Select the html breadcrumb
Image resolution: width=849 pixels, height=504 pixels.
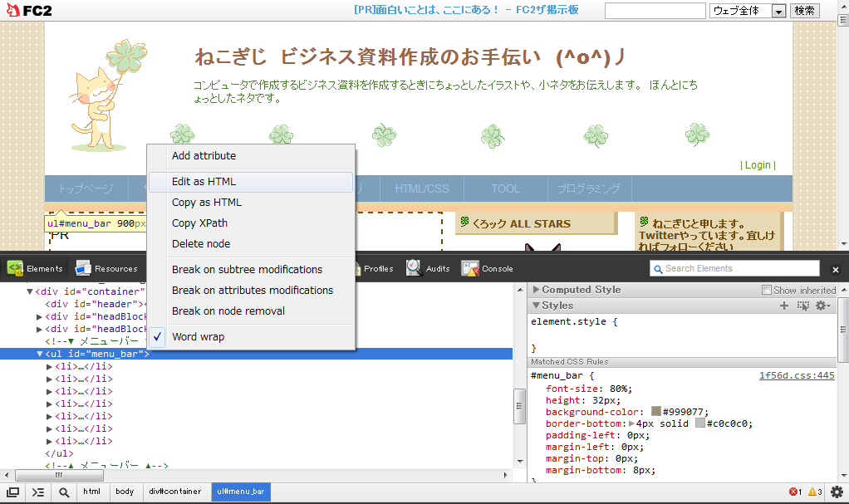91,492
